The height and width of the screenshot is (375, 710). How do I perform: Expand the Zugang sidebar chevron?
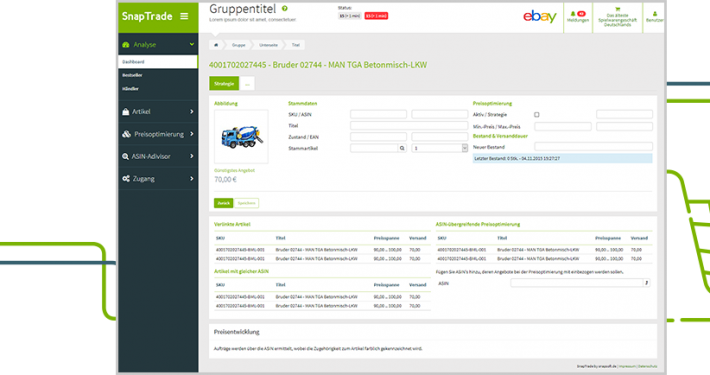click(192, 178)
